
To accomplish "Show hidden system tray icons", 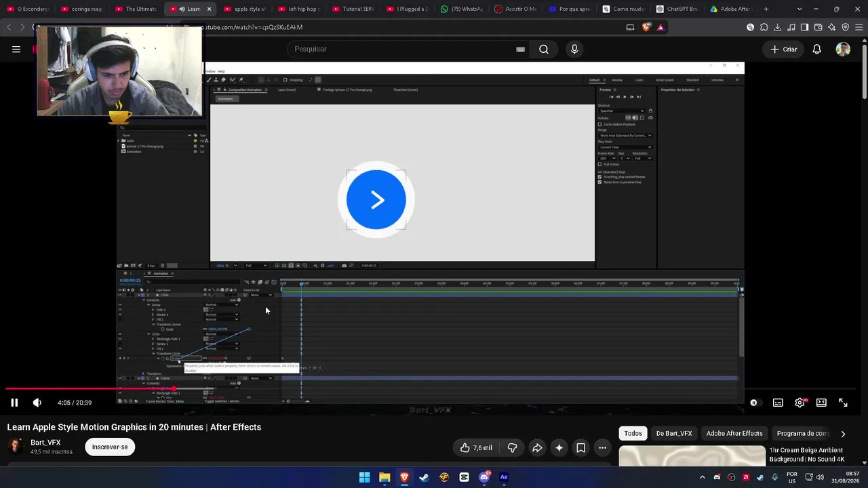I will click(703, 477).
